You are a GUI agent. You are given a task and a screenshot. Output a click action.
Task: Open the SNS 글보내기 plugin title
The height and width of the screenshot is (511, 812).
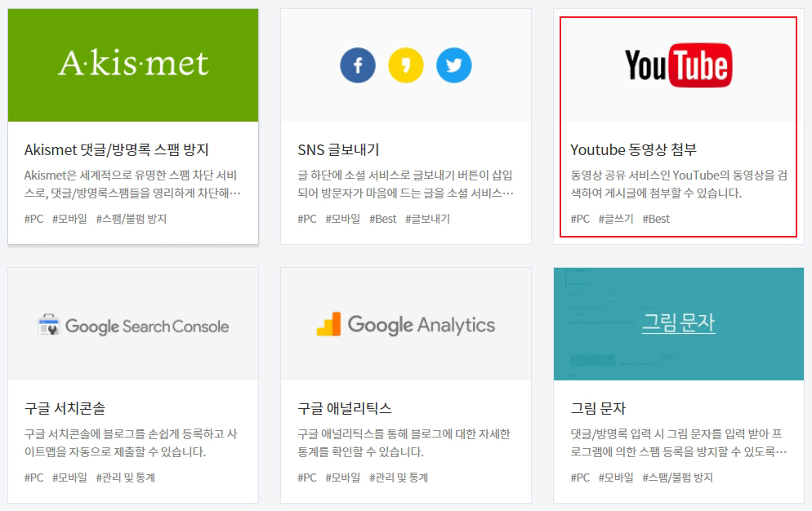click(x=339, y=149)
